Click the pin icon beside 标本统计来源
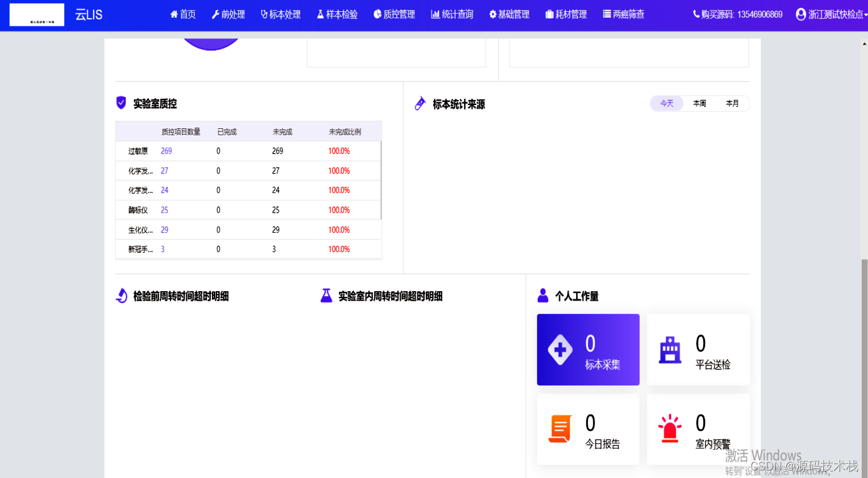The image size is (868, 478). [420, 103]
